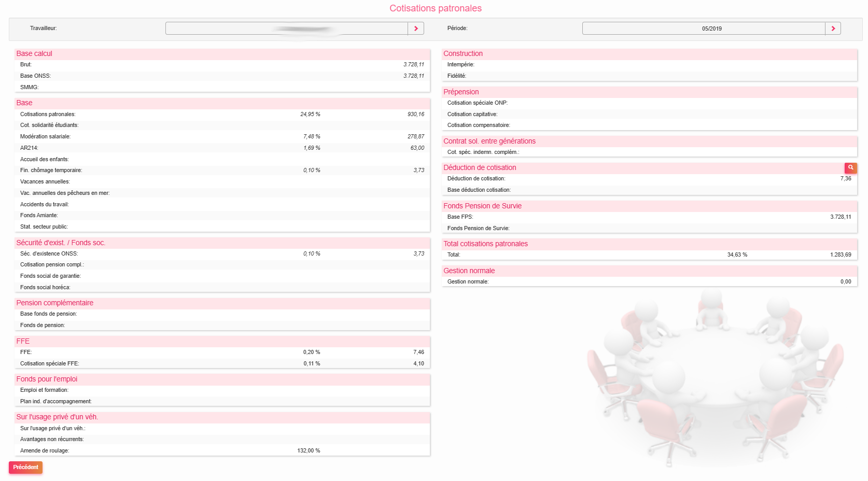Screen dimensions: 868x481
Task: Select the Base calcul section header
Action: coord(34,53)
